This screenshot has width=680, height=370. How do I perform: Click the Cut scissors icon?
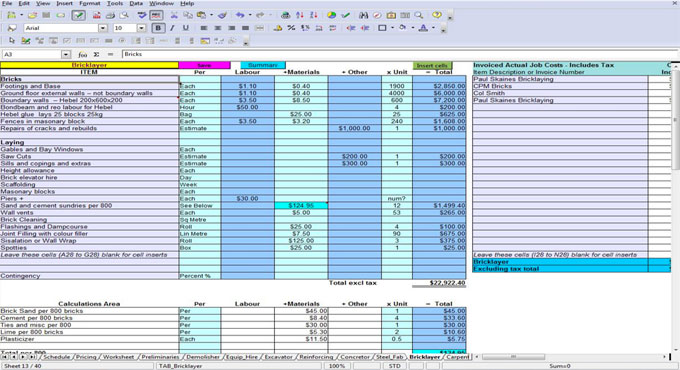click(x=174, y=15)
